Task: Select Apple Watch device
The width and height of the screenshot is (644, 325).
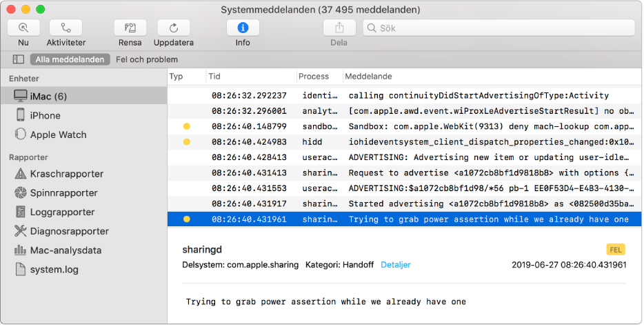Action: (x=84, y=135)
